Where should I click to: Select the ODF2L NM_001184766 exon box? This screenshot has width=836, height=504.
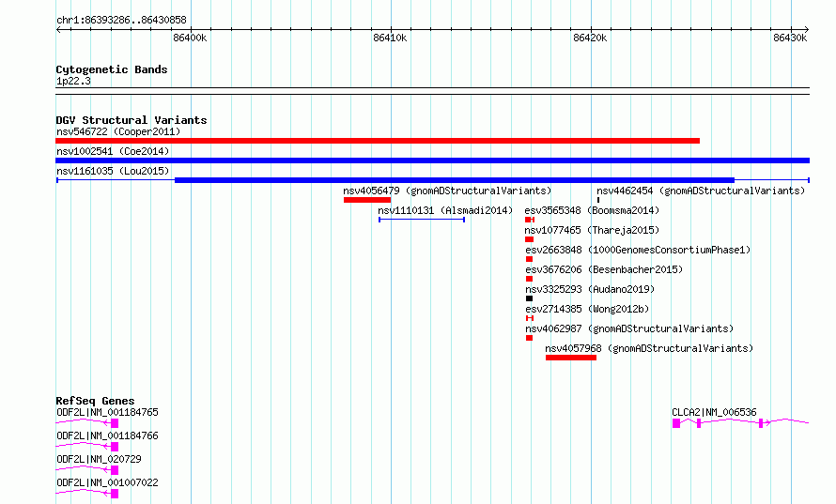114,447
